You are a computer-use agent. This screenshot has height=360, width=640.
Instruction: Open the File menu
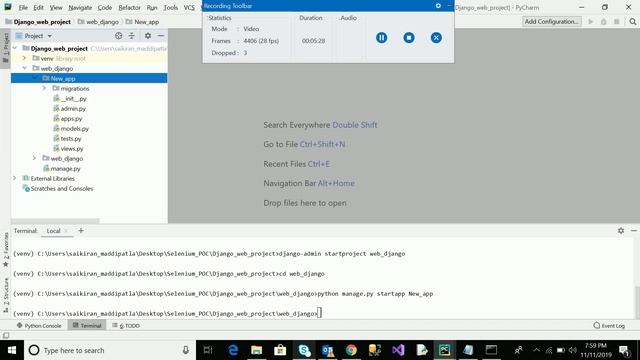(x=23, y=7)
